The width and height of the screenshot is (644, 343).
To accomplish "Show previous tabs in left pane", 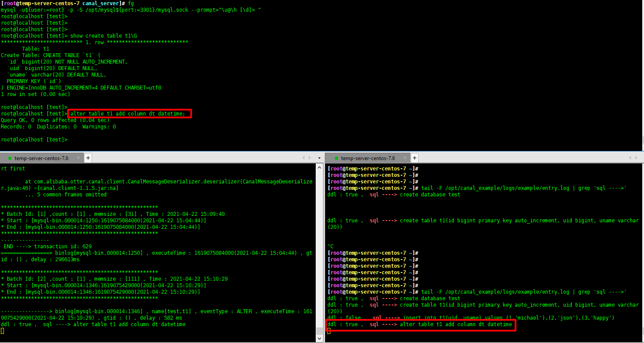I will 304,158.
